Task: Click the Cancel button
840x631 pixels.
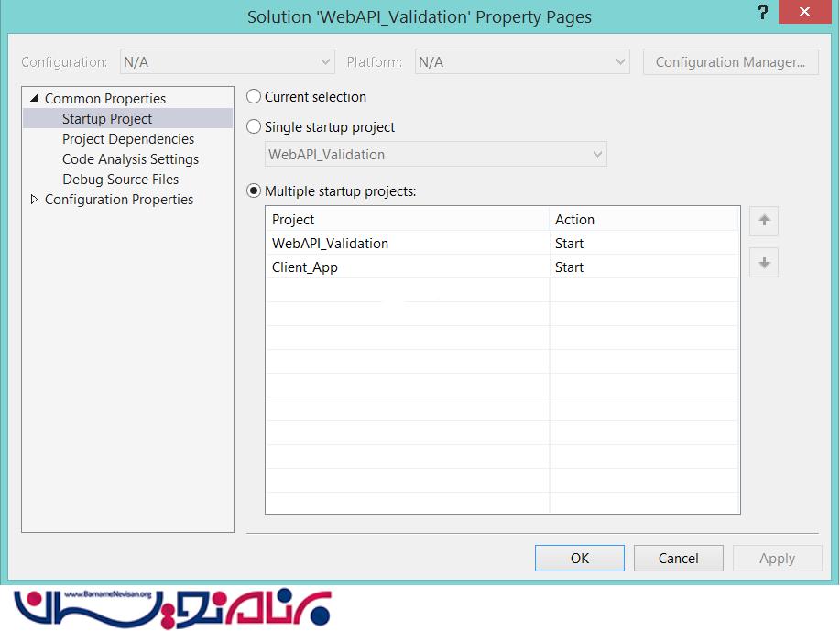Action: 678,558
